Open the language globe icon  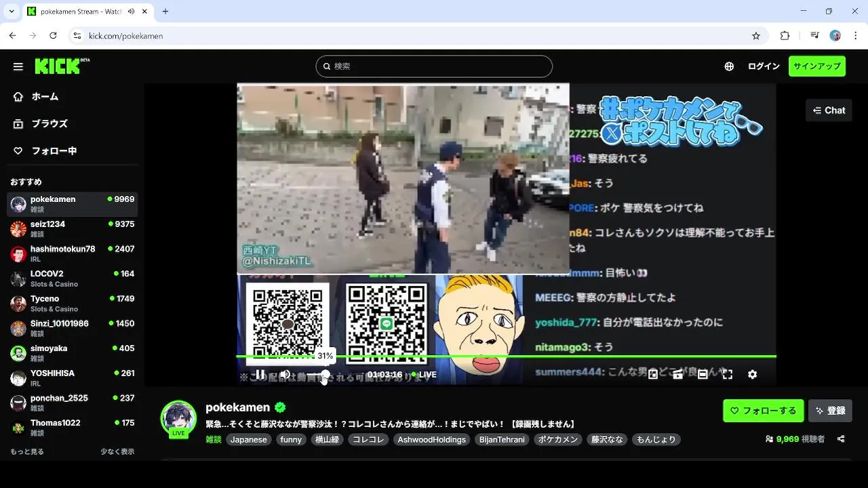point(729,66)
